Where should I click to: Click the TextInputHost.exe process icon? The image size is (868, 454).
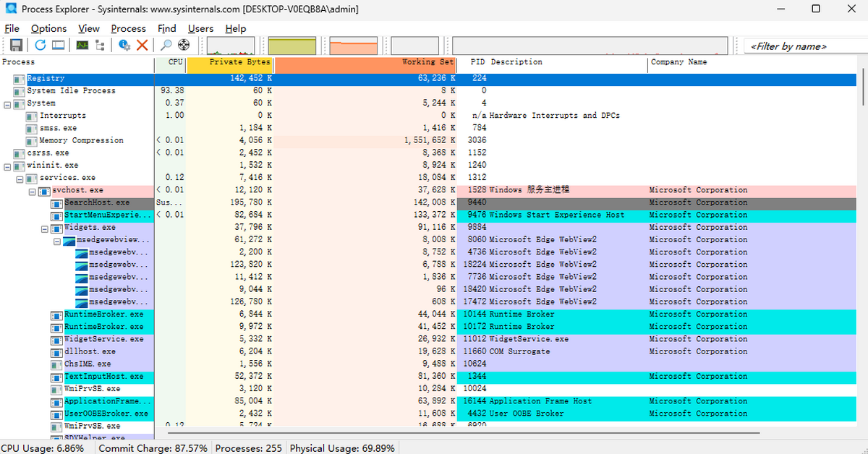pos(56,377)
